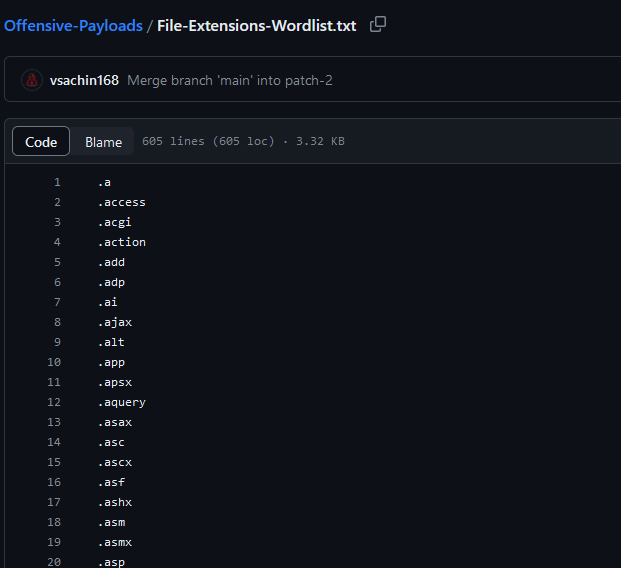Screen dimensions: 621x568
Task: Select line number 9
Action: pos(57,342)
